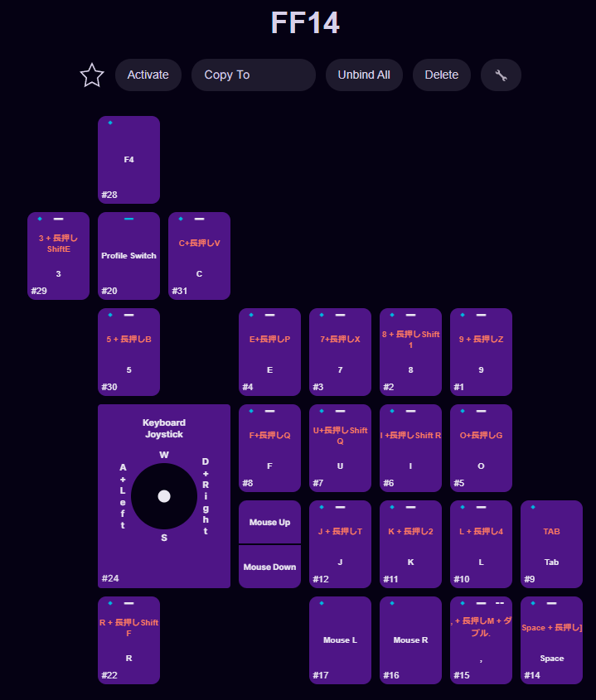Select key #30 bound to 5
Screen dimensions: 596x700
coord(128,352)
